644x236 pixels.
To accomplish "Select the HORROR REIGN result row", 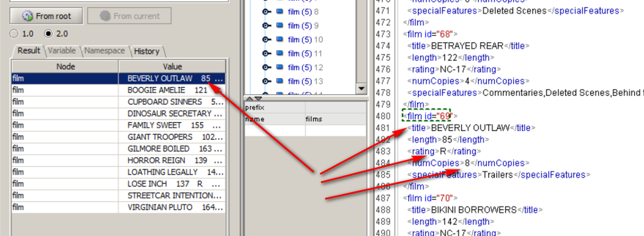I will pyautogui.click(x=118, y=160).
